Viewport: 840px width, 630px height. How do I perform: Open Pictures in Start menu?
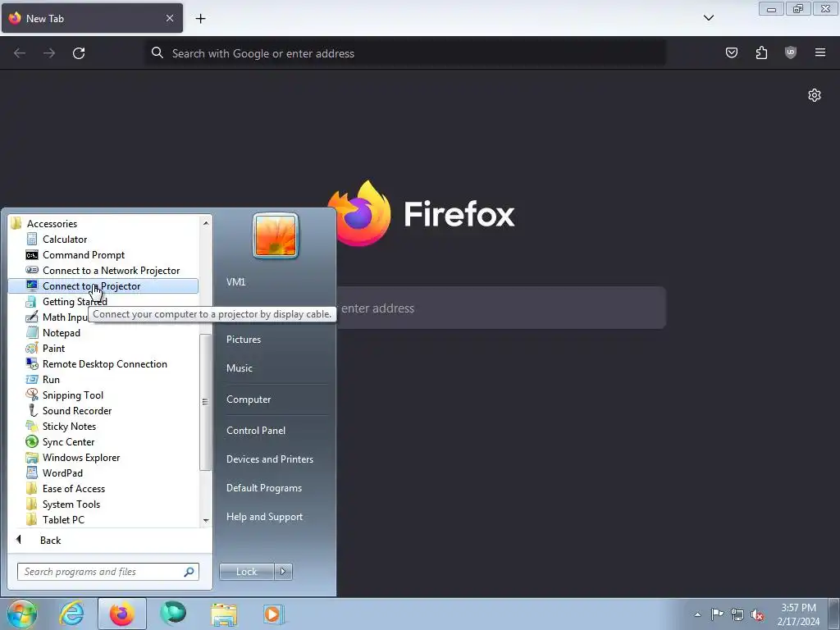[x=244, y=340]
